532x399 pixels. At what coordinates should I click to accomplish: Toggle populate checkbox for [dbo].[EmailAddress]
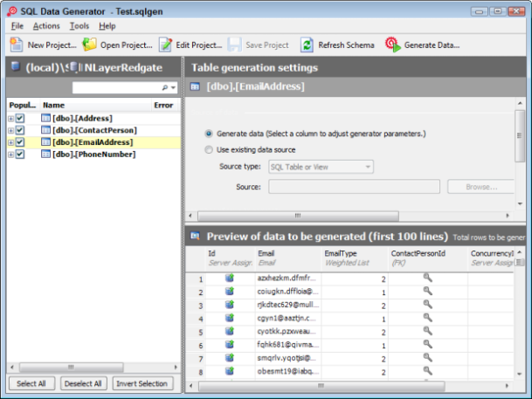tap(20, 142)
